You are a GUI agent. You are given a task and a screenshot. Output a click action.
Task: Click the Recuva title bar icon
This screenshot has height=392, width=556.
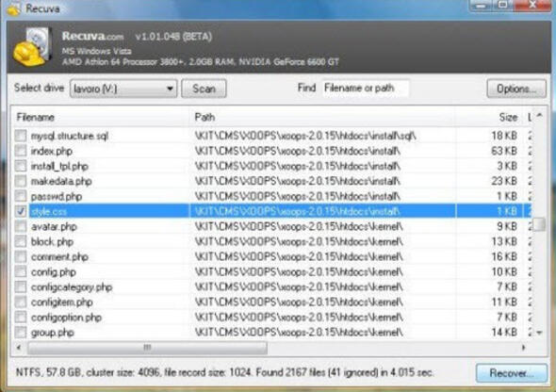[13, 8]
